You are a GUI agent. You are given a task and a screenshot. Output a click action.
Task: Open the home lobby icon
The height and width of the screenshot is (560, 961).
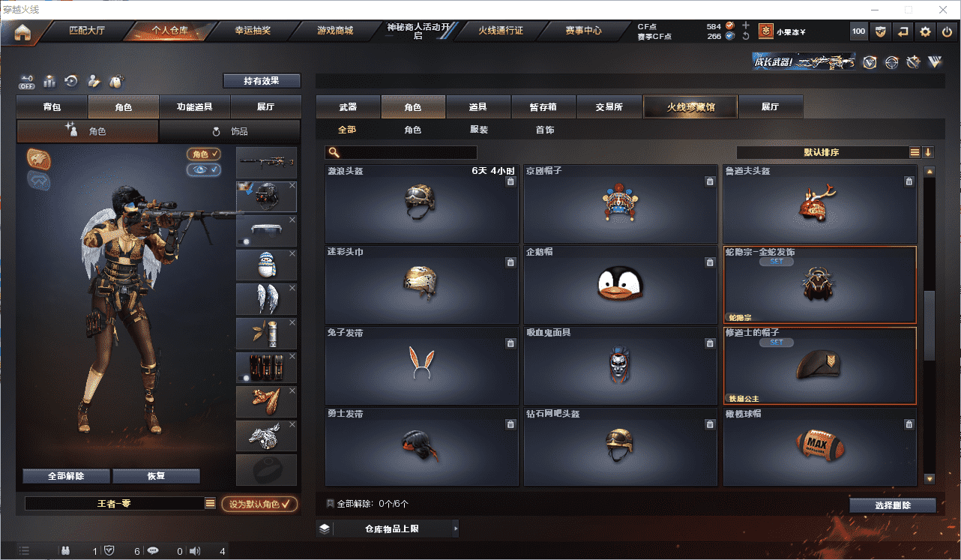coord(22,31)
